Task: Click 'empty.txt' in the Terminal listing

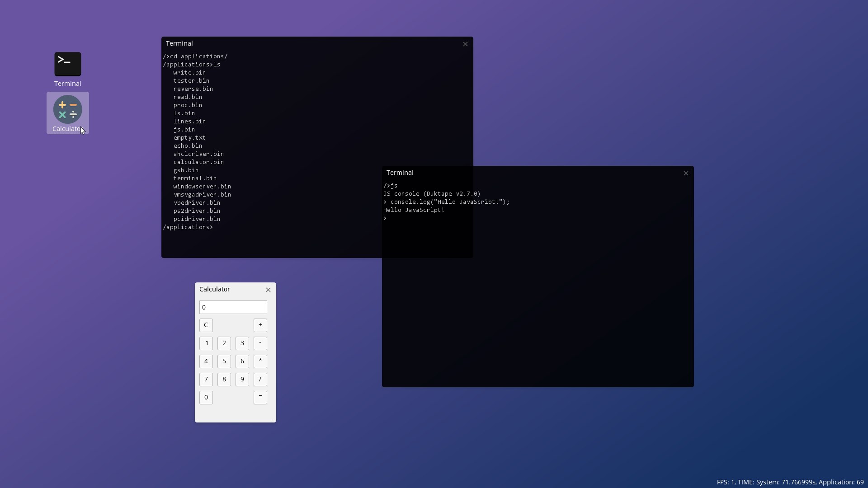Action: 189,138
